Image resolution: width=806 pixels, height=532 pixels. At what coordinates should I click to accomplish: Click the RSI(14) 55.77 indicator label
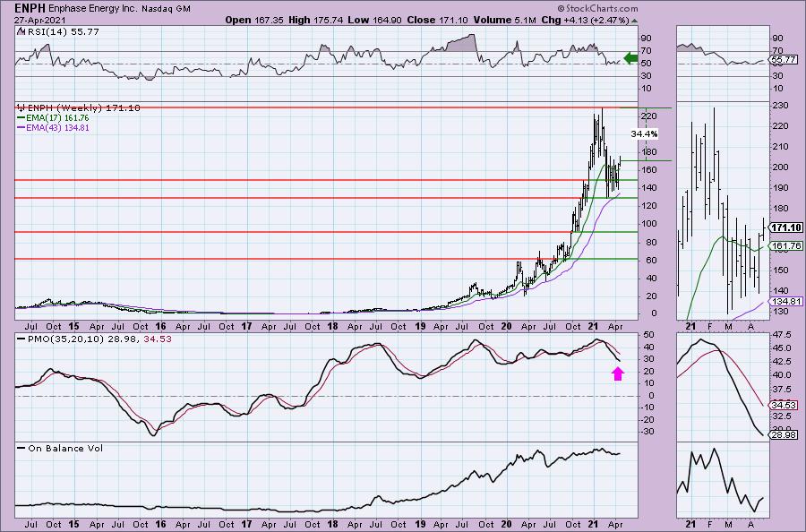(x=62, y=31)
